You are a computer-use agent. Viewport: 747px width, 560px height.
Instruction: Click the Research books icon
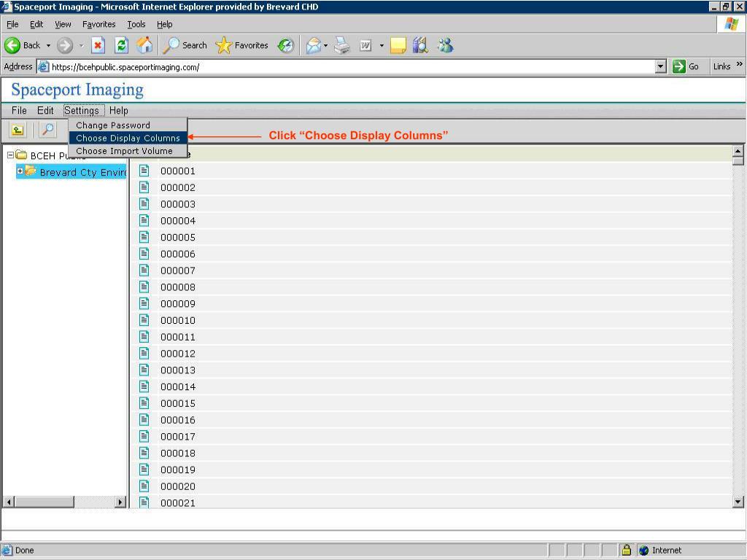(x=420, y=45)
